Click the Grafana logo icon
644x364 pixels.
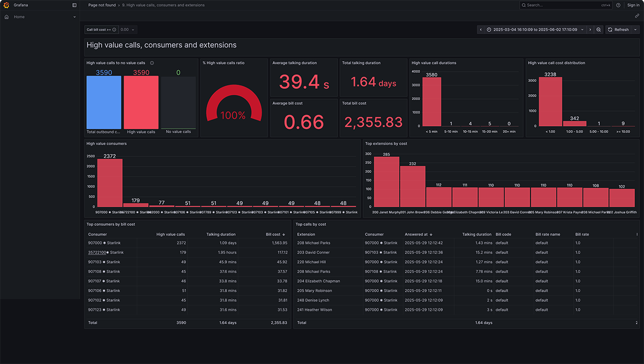(5, 5)
